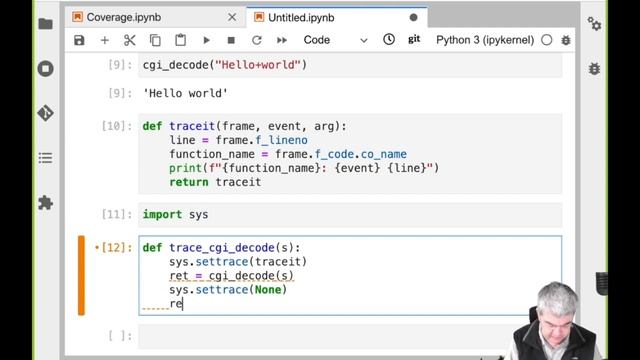Open property inspector gears icon

tap(594, 24)
